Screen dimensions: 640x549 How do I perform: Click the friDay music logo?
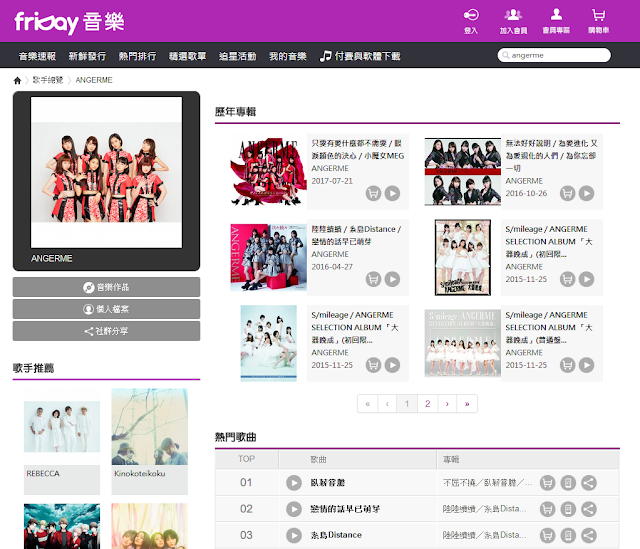click(69, 22)
